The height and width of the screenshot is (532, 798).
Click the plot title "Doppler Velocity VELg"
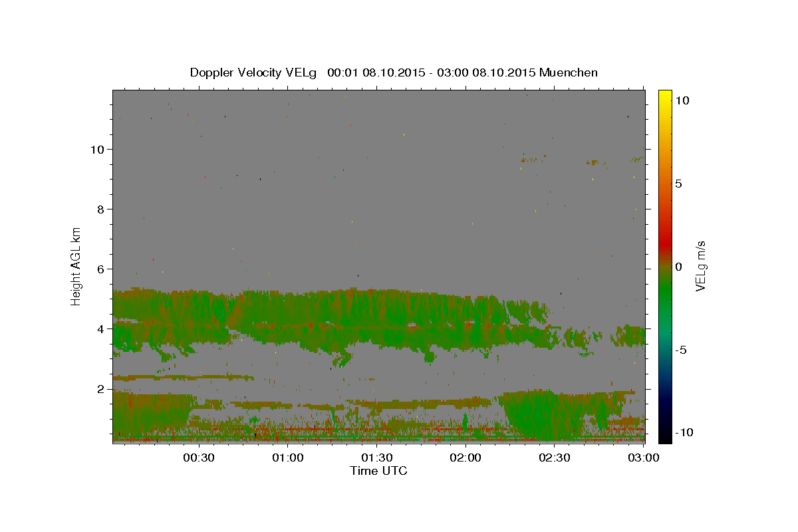click(x=255, y=72)
